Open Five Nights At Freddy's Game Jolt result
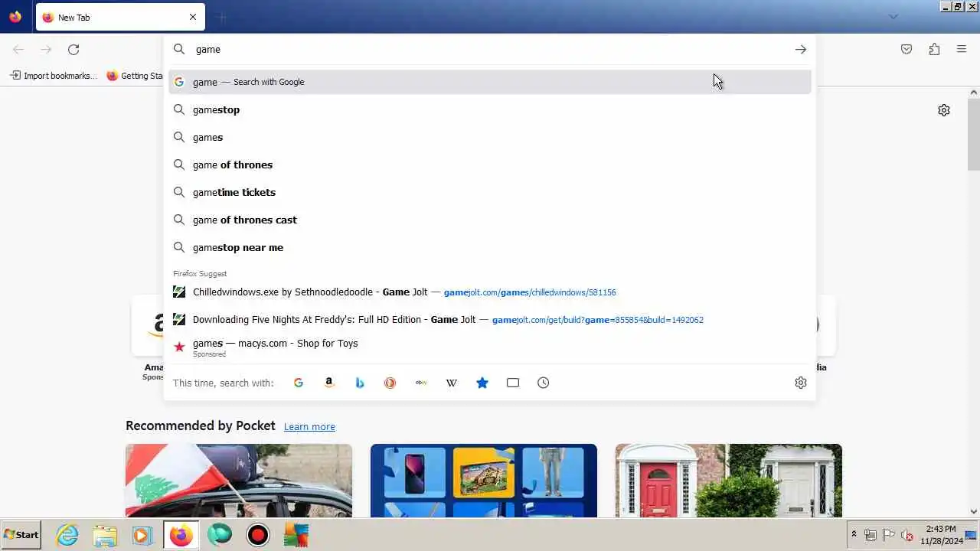Image resolution: width=980 pixels, height=551 pixels. pos(490,319)
